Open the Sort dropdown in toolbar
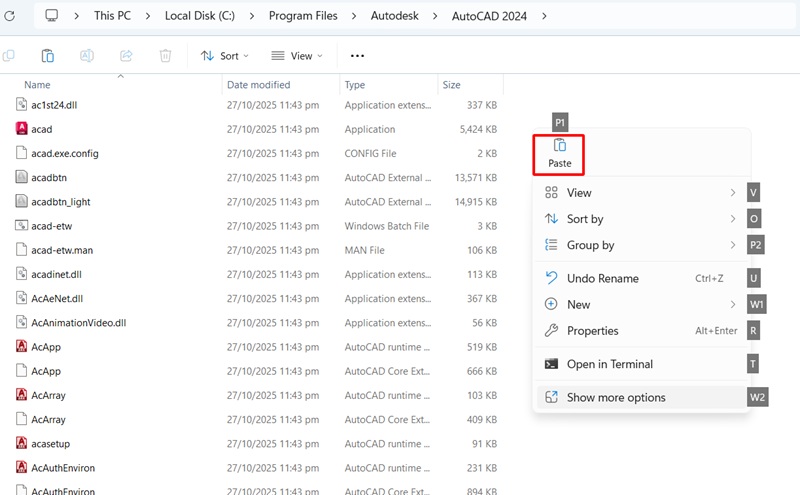 coord(224,56)
